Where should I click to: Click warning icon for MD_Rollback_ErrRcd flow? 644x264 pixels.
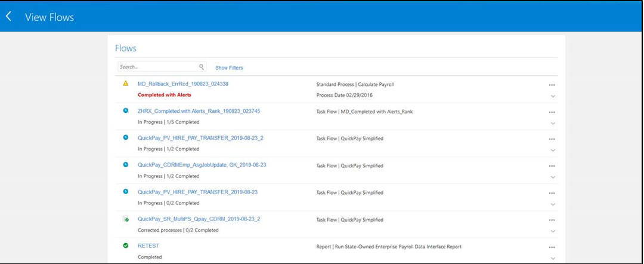[126, 84]
